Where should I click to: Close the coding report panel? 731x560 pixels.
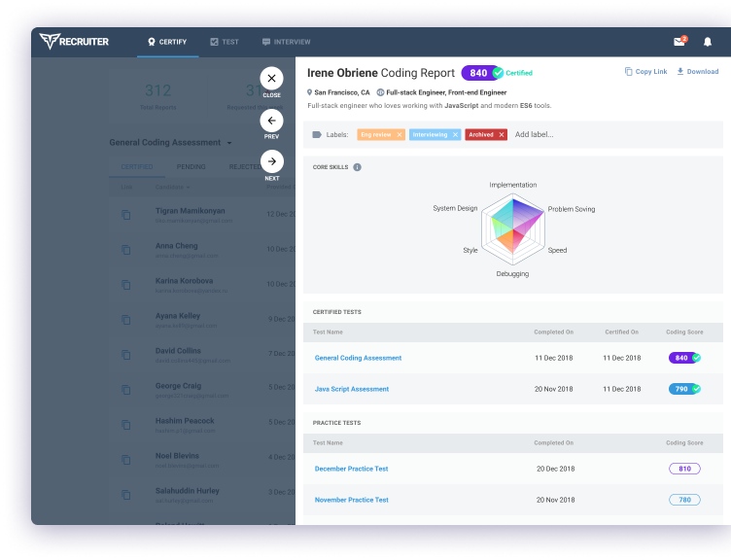pyautogui.click(x=271, y=79)
